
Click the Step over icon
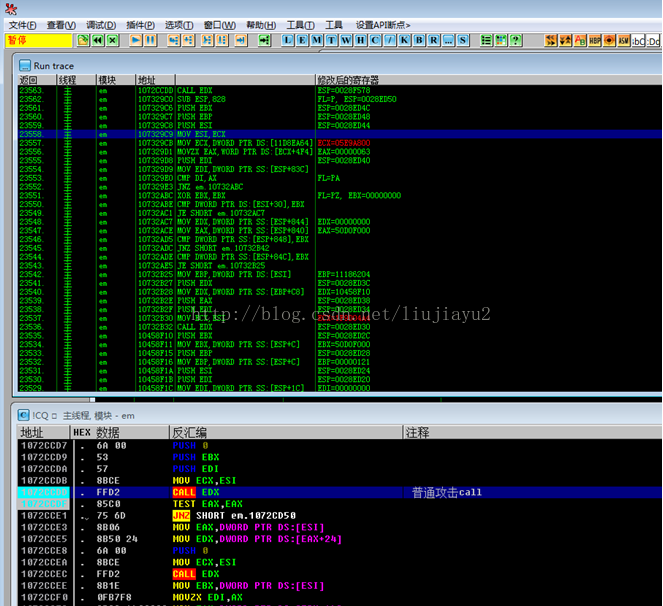188,40
